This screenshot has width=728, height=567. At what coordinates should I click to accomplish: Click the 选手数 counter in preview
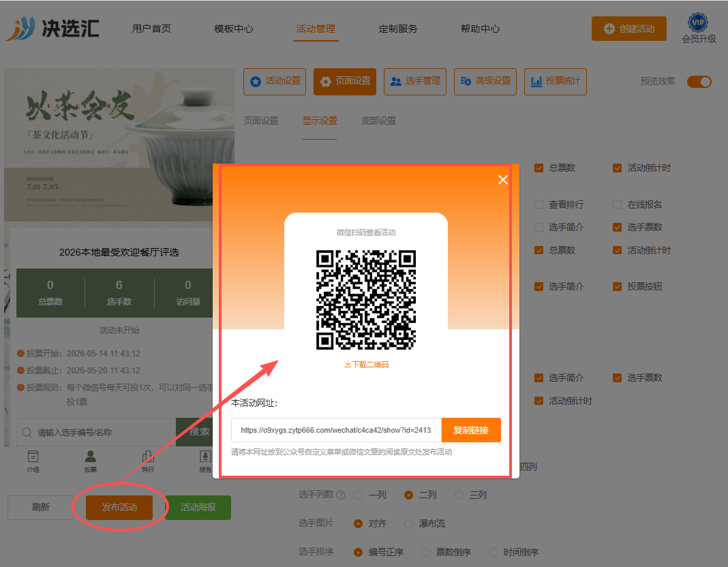tap(119, 293)
